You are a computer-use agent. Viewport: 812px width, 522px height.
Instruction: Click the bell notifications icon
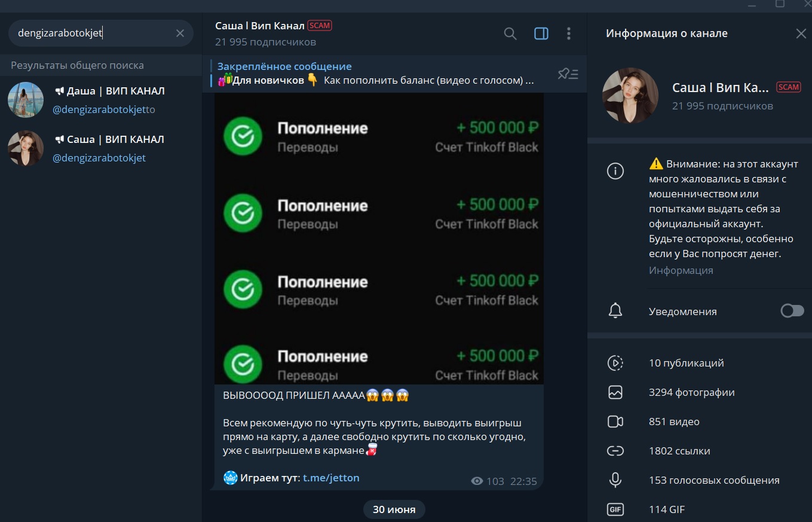point(615,311)
